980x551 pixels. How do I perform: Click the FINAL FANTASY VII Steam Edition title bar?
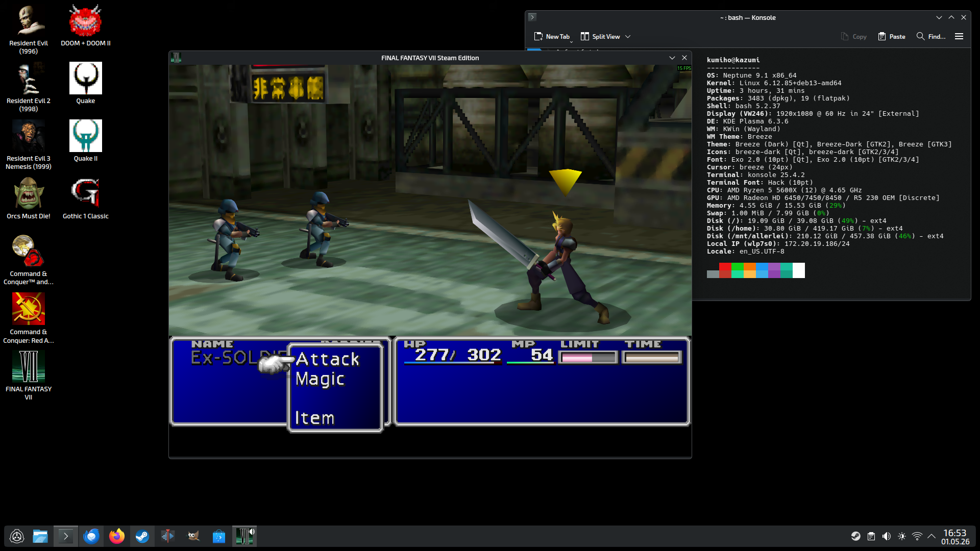pyautogui.click(x=430, y=58)
